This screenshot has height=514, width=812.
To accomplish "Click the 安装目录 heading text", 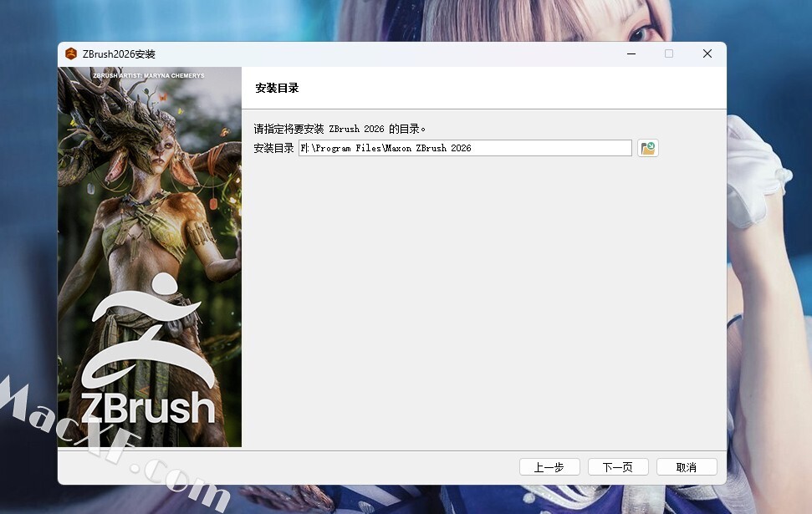I will pos(277,88).
